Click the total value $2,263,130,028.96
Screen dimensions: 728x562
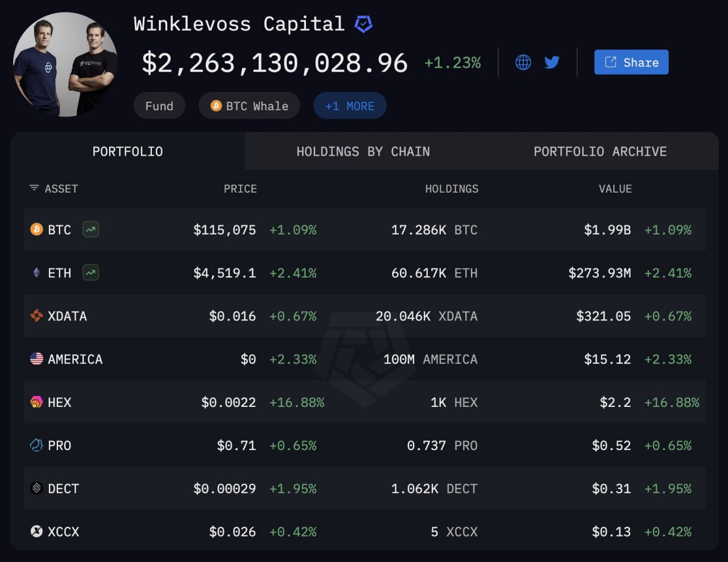[275, 63]
